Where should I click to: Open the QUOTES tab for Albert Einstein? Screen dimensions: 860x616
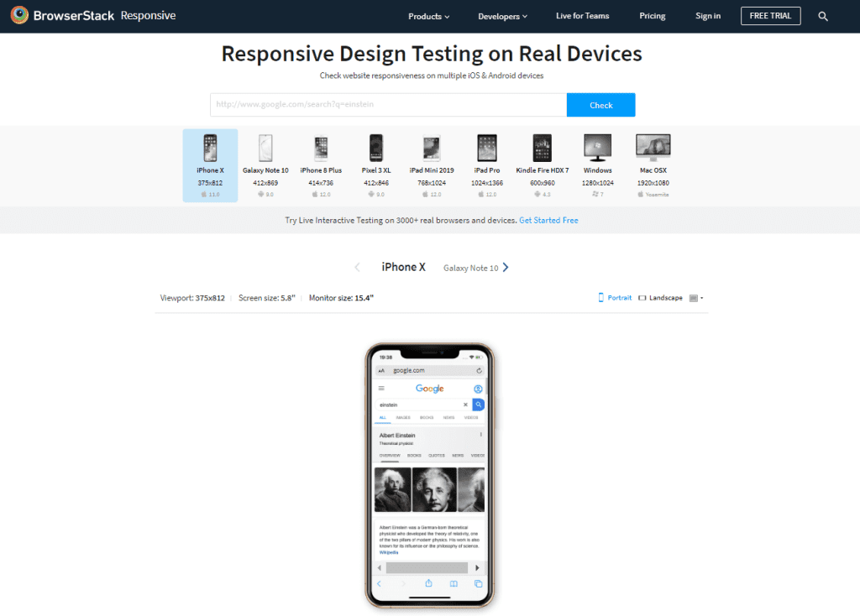[x=437, y=456]
